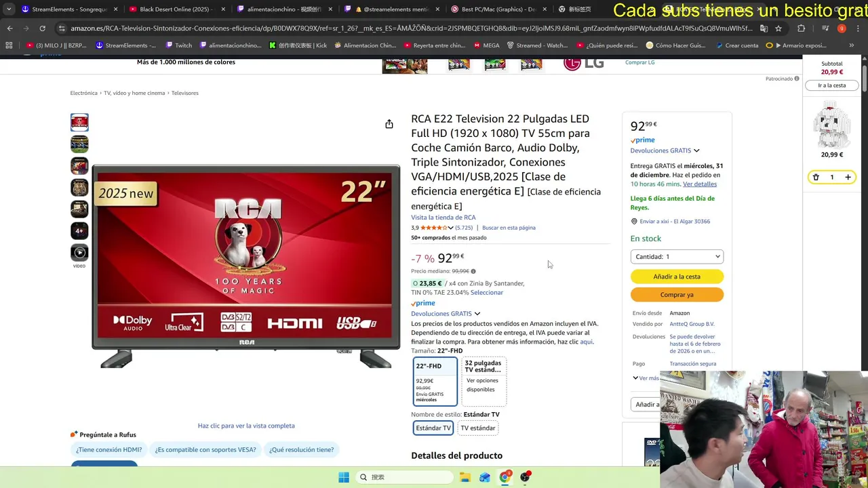The height and width of the screenshot is (488, 868).
Task: Show more images via 4+ thumbnail
Action: pyautogui.click(x=79, y=231)
